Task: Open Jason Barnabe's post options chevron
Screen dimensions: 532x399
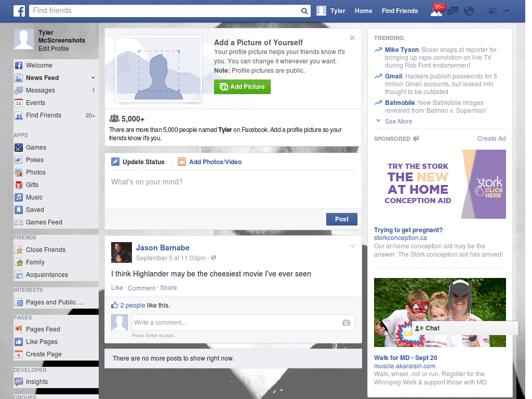Action: pyautogui.click(x=352, y=245)
